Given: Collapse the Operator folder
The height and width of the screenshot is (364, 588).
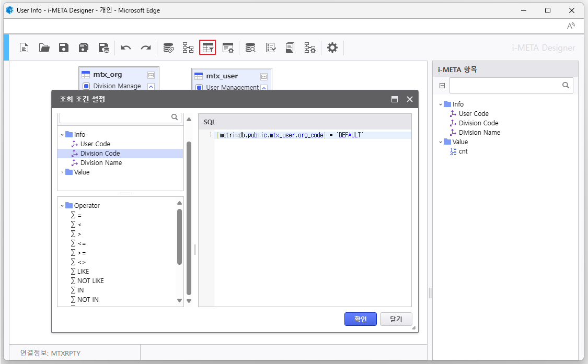Looking at the screenshot, I should (62, 206).
